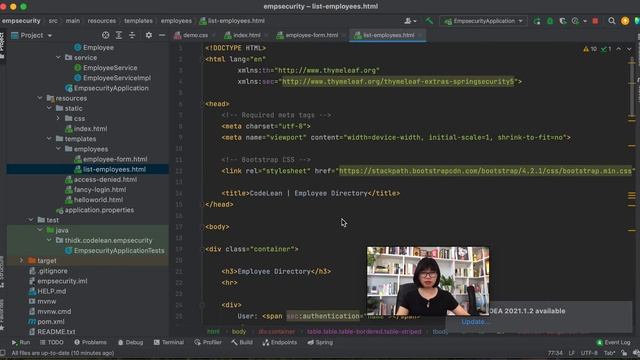Open the Profiler tool window
Viewport: 640px width, 360px height.
tap(208, 342)
